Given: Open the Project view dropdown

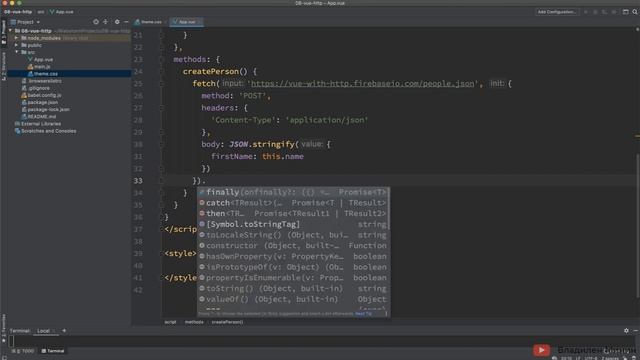Looking at the screenshot, I should [x=26, y=22].
